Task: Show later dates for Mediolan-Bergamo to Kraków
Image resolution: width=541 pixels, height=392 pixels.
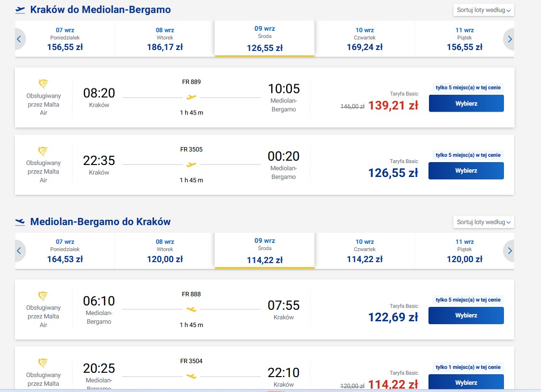Action: click(509, 251)
